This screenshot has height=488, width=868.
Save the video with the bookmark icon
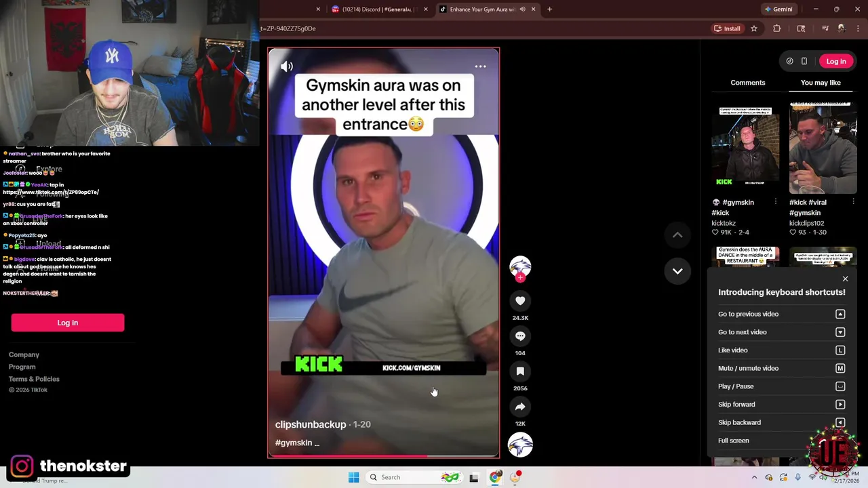pyautogui.click(x=520, y=371)
